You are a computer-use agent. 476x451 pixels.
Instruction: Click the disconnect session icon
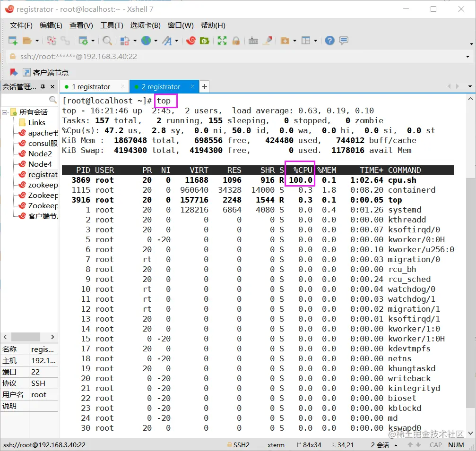pos(52,41)
